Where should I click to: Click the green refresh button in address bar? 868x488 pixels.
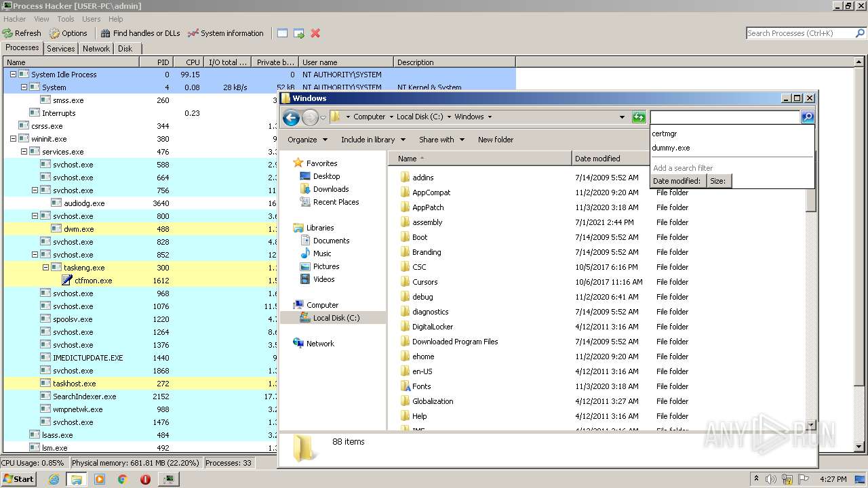coord(639,117)
